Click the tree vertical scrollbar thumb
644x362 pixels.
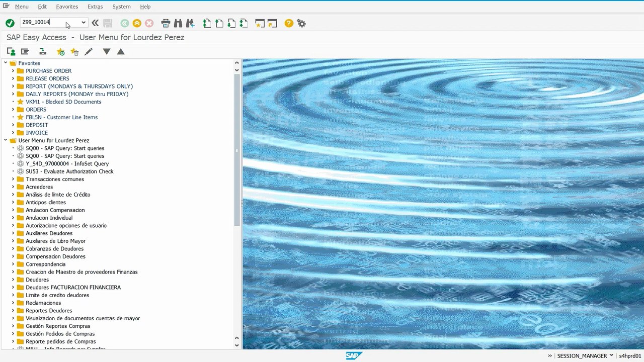pyautogui.click(x=237, y=150)
